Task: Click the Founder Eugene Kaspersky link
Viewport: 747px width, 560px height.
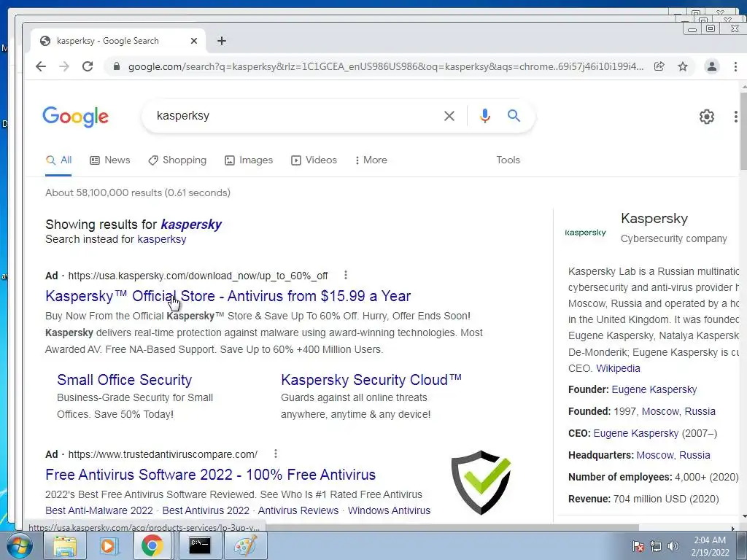Action: coord(654,389)
